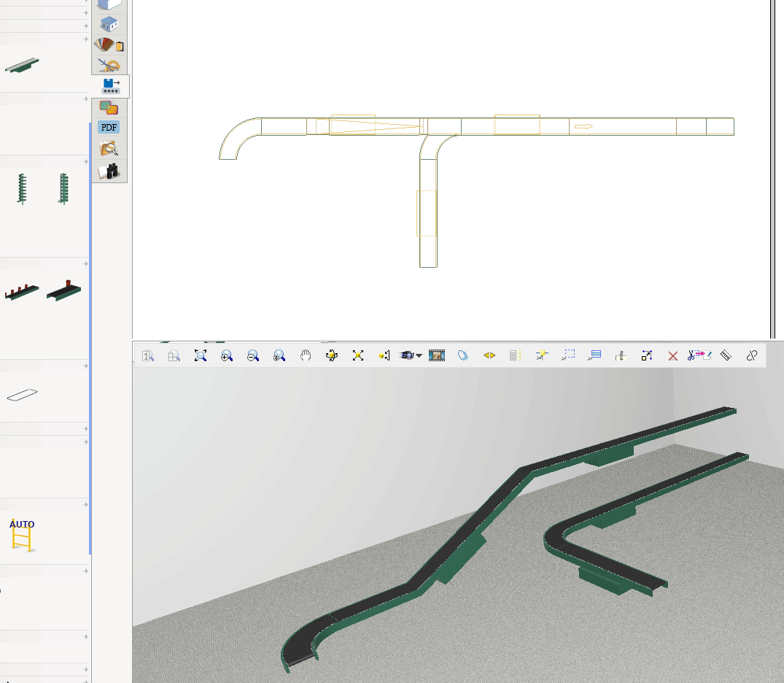Image resolution: width=784 pixels, height=683 pixels.
Task: Select the pan hand tool
Action: (306, 356)
